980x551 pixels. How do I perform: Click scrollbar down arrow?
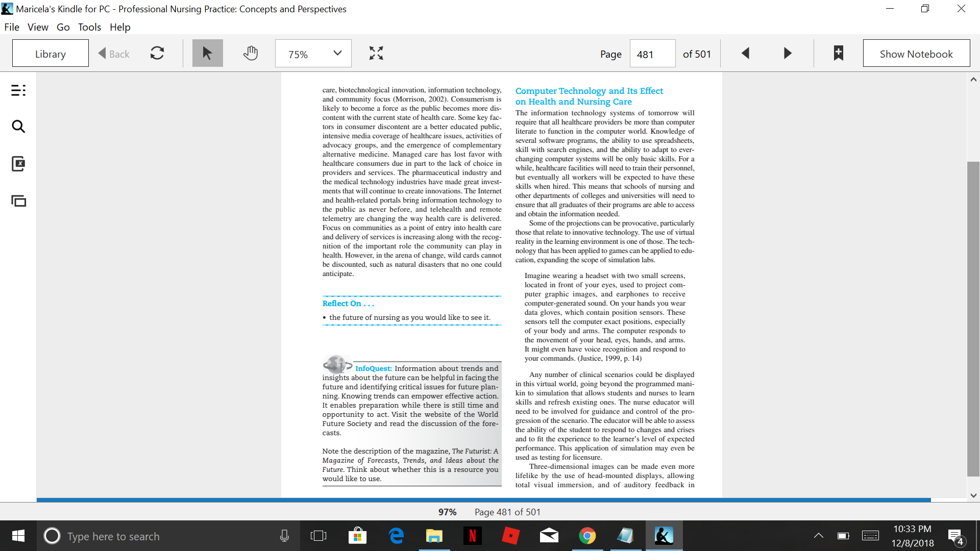973,495
